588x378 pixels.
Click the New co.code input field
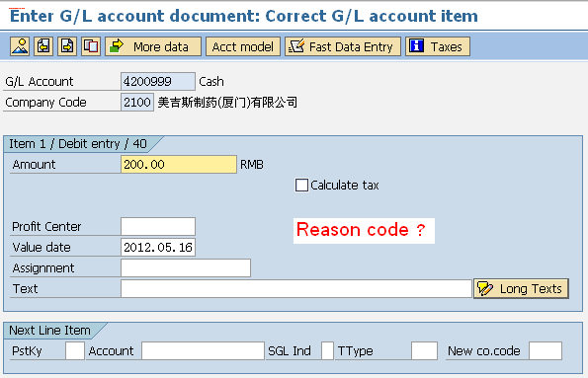(x=546, y=350)
